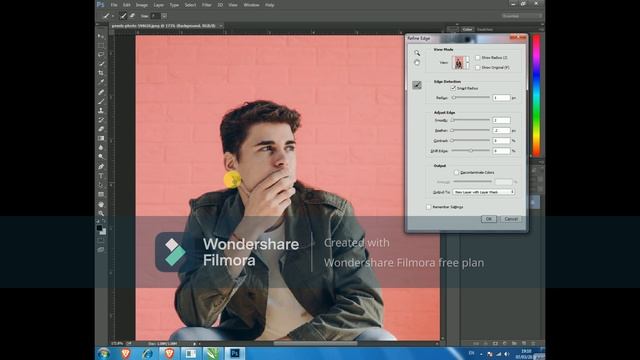The width and height of the screenshot is (640, 360).
Task: Click the Windows Start button
Action: [103, 353]
